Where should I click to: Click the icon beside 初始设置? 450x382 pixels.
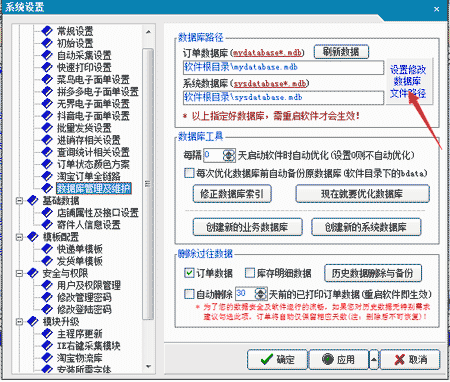pyautogui.click(x=47, y=43)
